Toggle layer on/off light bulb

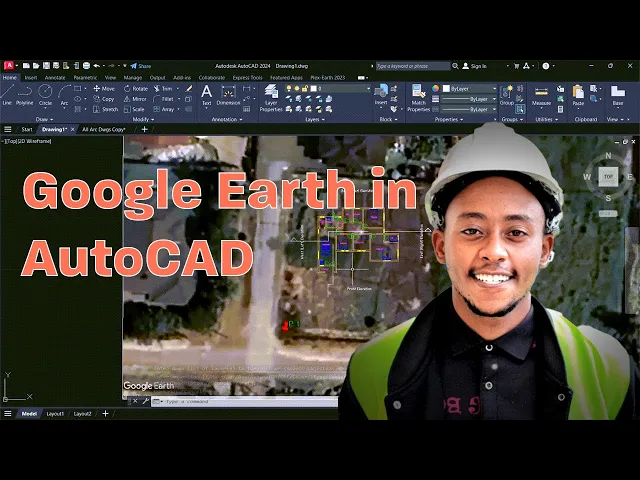coord(289,89)
